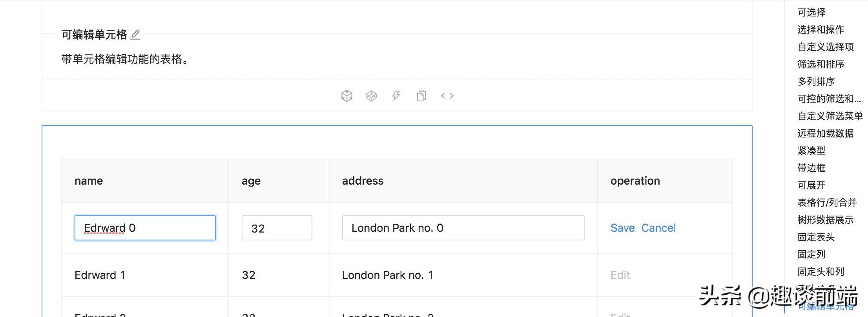Screen dimensions: 868x317
Task: Copy code using the clipboard icon
Action: point(421,96)
